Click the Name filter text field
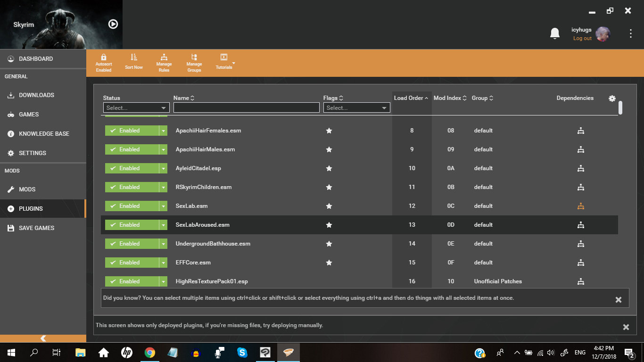This screenshot has width=644, height=362. pos(247,108)
